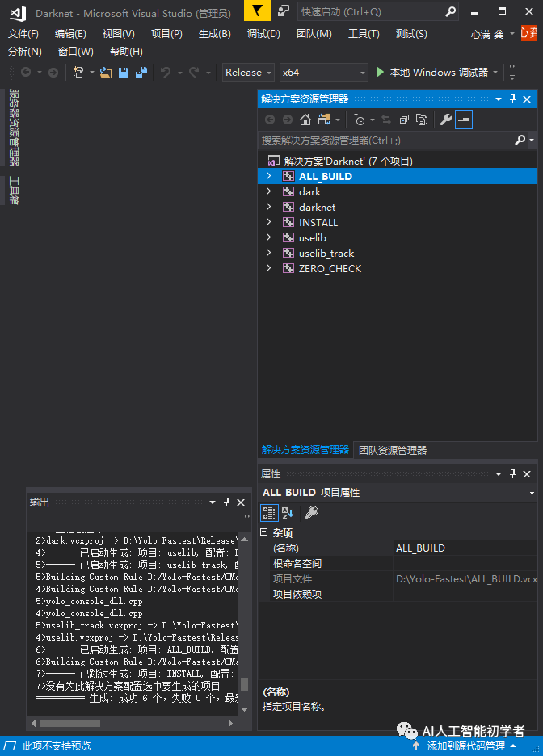Collapse the 杂项 category in Properties

point(263,532)
